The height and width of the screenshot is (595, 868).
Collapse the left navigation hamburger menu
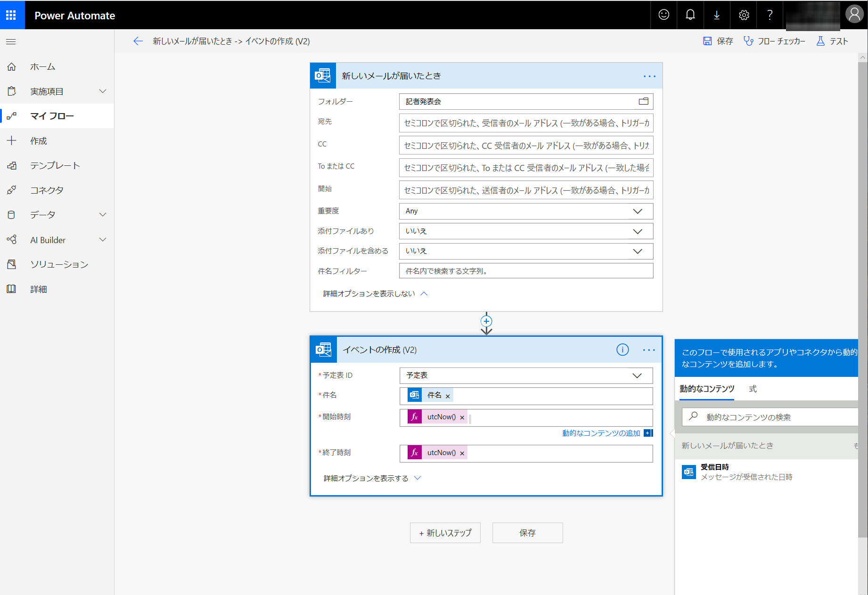tap(11, 41)
